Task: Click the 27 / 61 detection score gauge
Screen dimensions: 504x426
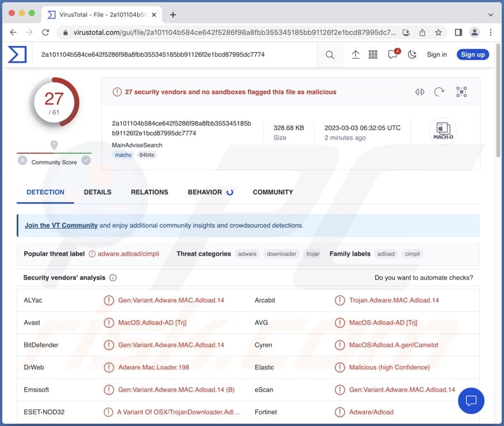Action: [x=54, y=103]
